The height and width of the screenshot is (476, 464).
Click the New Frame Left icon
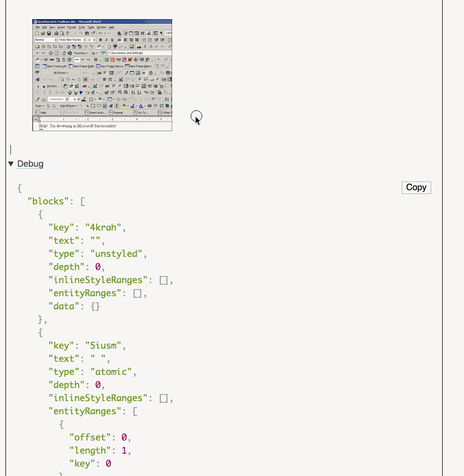54,66
